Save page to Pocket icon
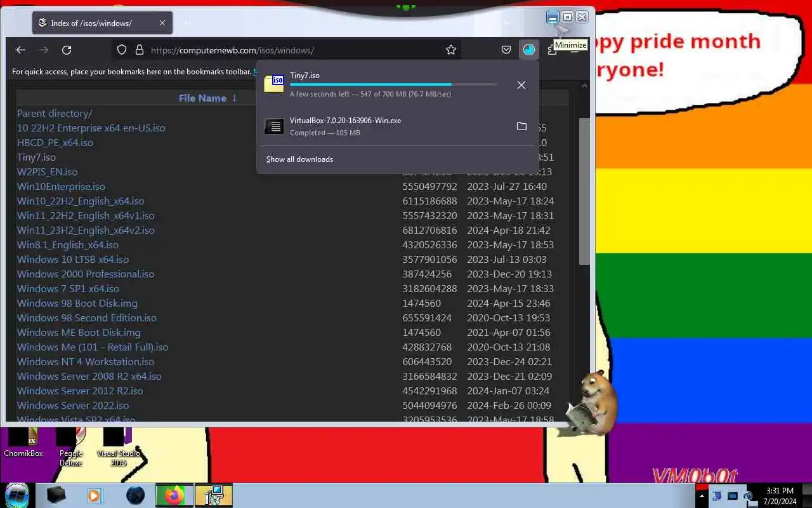Screen dimensions: 812x508 (x=506, y=50)
